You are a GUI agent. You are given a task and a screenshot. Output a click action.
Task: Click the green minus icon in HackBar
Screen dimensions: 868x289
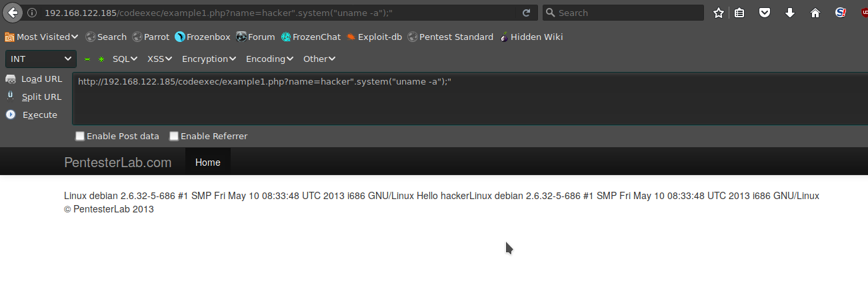87,59
